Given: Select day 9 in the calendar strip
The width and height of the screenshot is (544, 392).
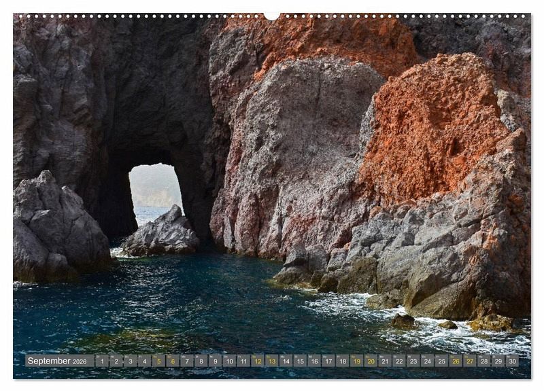Looking at the screenshot, I should tap(215, 361).
